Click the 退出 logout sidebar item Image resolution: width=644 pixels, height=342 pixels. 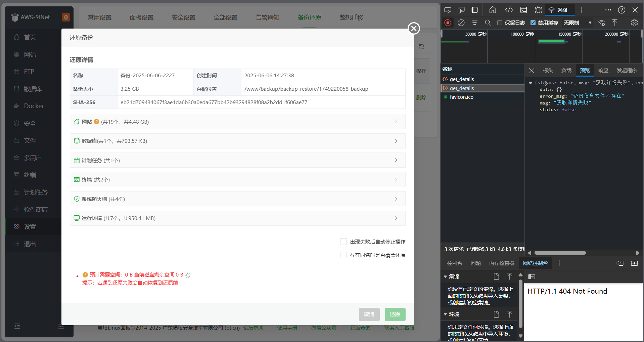(x=34, y=244)
